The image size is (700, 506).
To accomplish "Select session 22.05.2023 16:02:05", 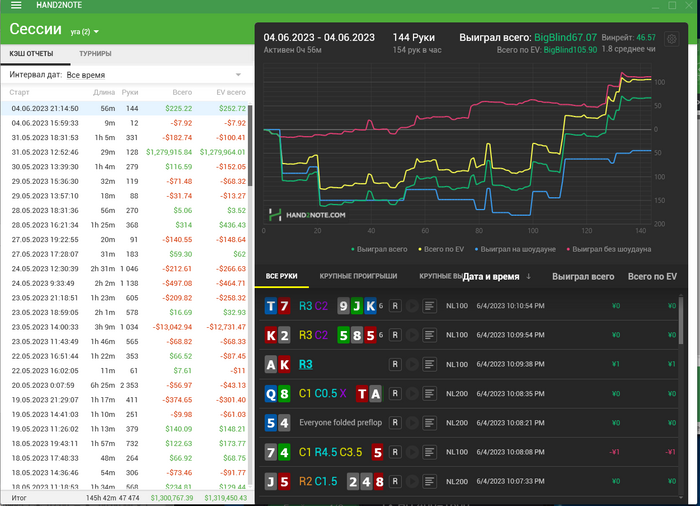I will click(x=125, y=371).
